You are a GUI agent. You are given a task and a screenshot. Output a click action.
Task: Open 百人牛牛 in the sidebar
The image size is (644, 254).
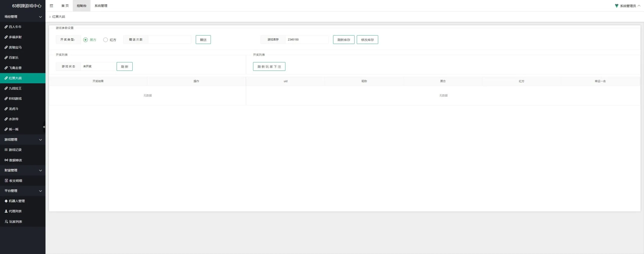[x=23, y=27]
